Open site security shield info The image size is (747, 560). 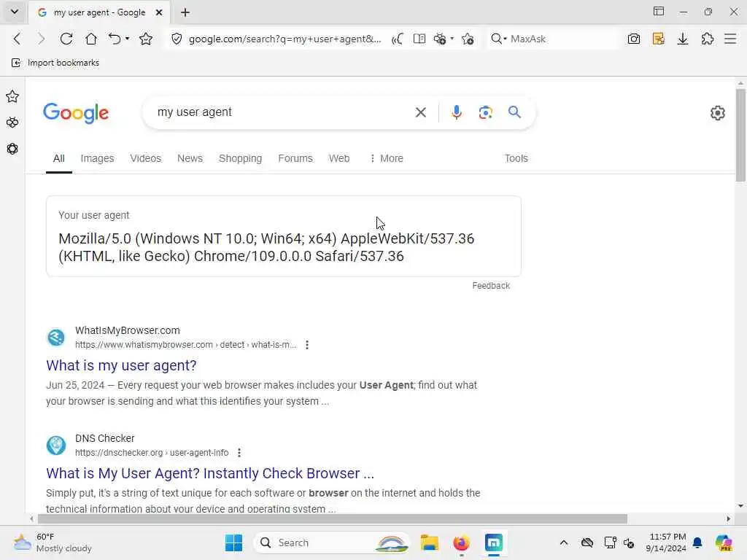click(177, 39)
